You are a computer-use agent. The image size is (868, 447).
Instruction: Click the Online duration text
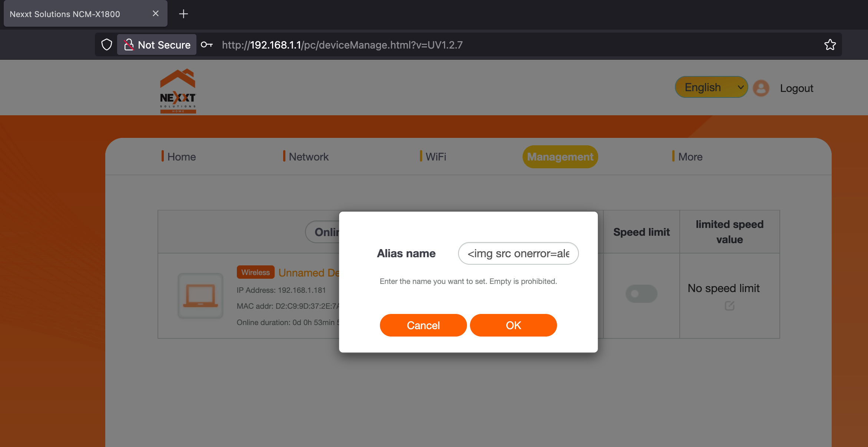(288, 322)
